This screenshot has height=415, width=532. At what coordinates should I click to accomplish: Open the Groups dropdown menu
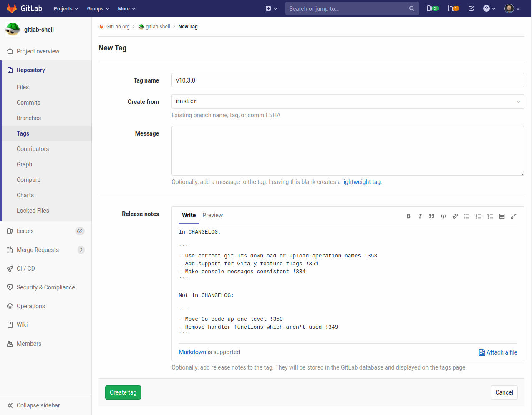click(98, 9)
